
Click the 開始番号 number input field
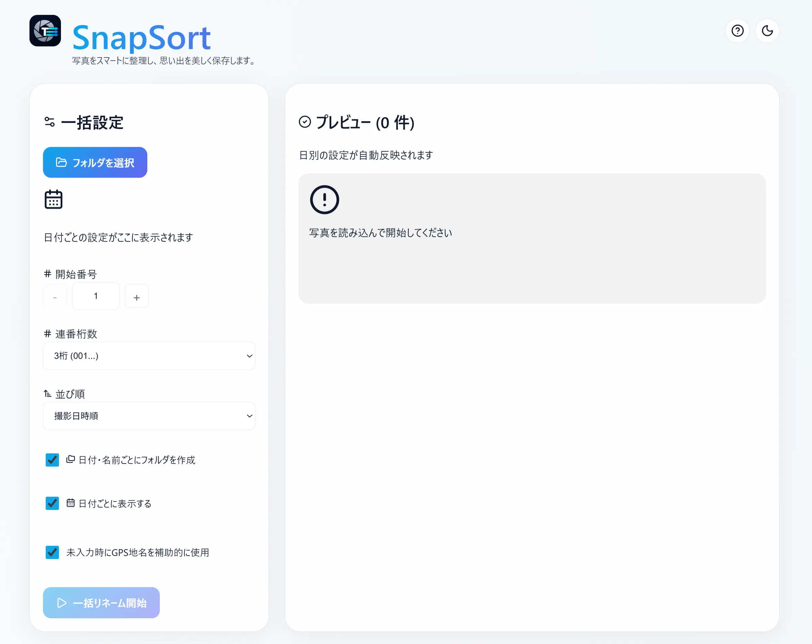[x=96, y=296]
